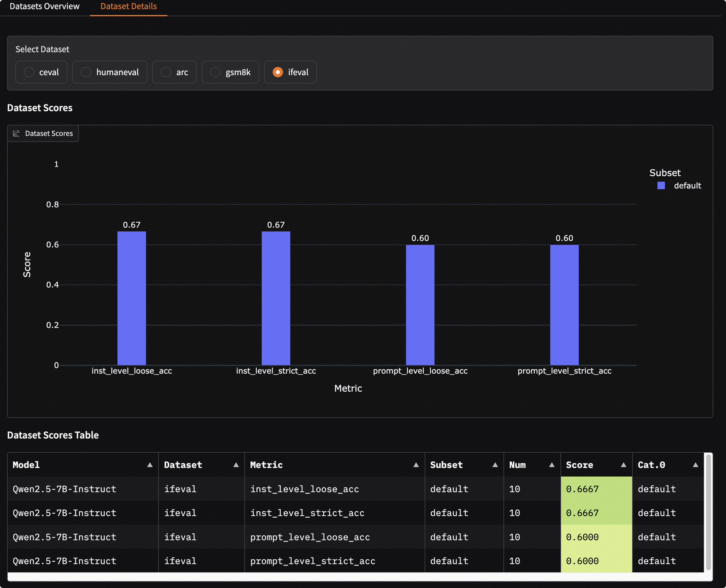Select the arc radio button

click(166, 72)
